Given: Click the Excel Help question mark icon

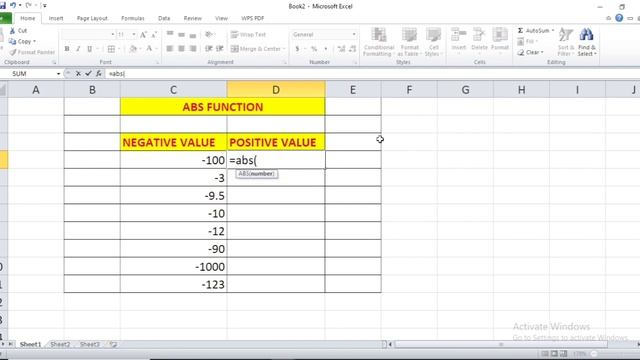Looking at the screenshot, I should pyautogui.click(x=619, y=18).
